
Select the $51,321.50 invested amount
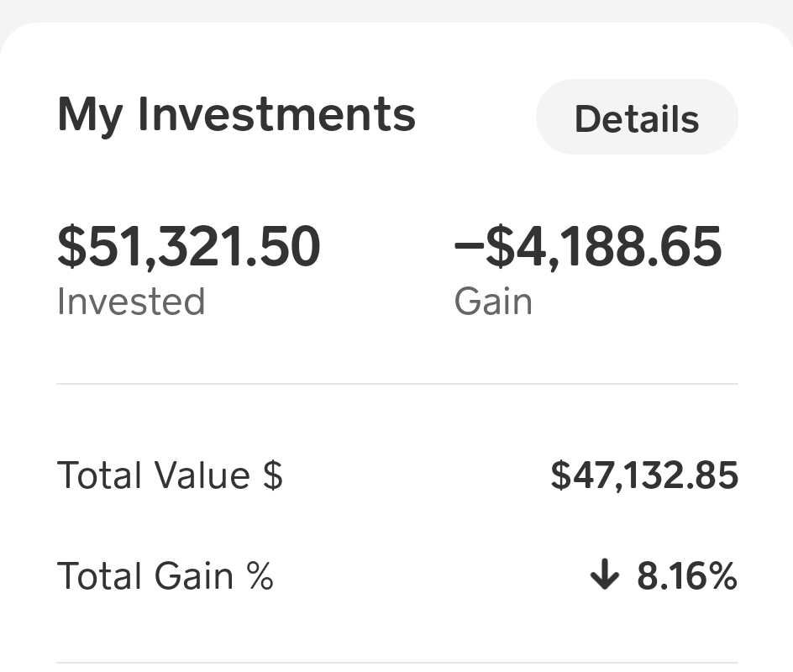tap(189, 247)
